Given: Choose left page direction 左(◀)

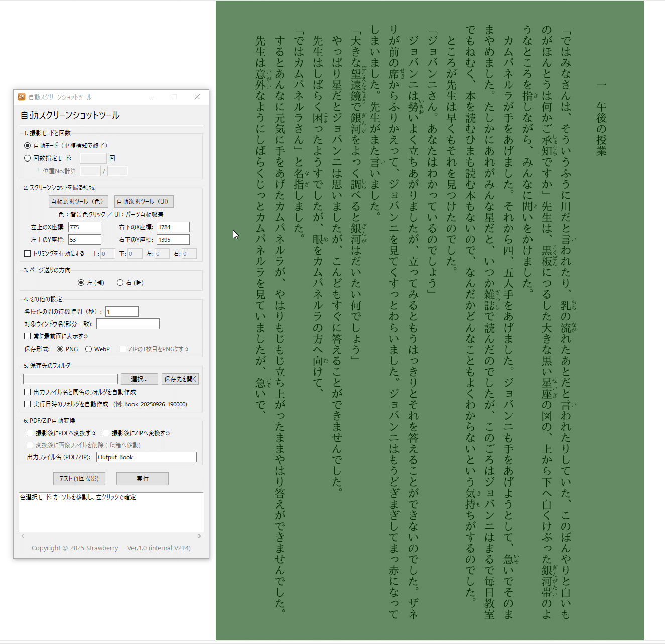Looking at the screenshot, I should click(81, 283).
